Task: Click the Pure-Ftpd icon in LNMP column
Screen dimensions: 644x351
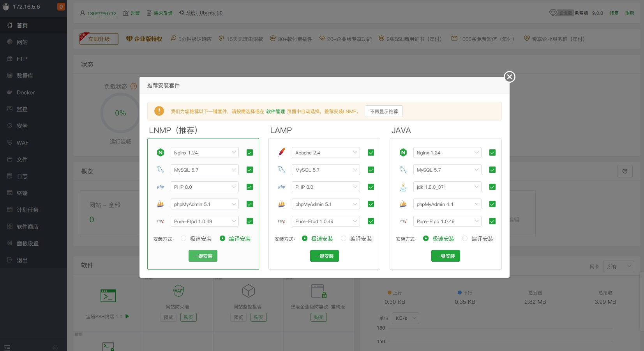Action: click(161, 221)
